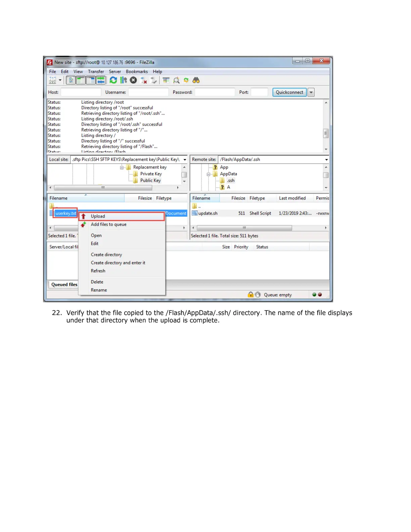Choose Edit in the context menu
This screenshot has height=532, width=411.
[x=122, y=244]
